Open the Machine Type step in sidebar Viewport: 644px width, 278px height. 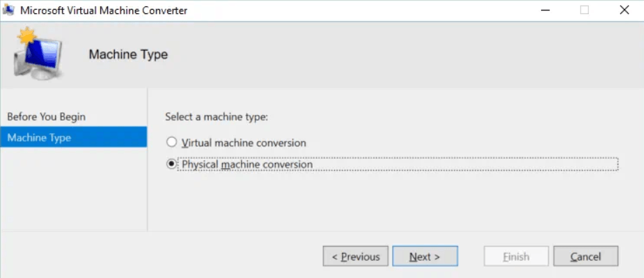pyautogui.click(x=74, y=137)
